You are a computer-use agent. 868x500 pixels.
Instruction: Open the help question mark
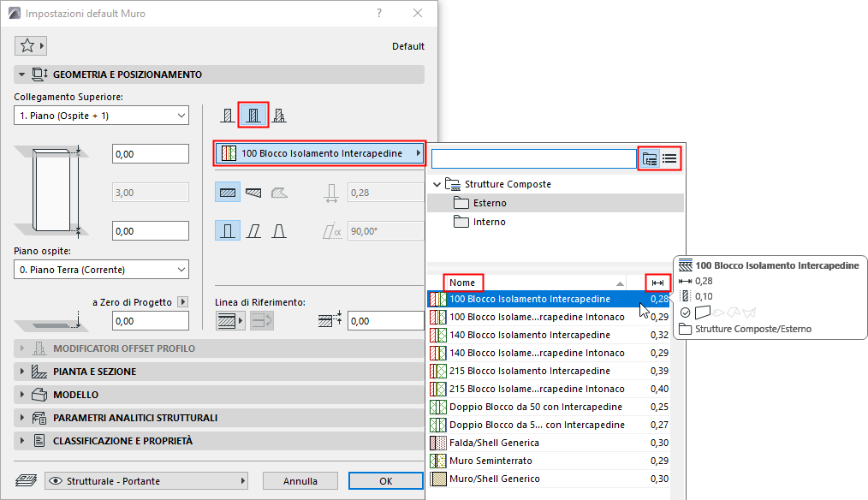[x=379, y=14]
